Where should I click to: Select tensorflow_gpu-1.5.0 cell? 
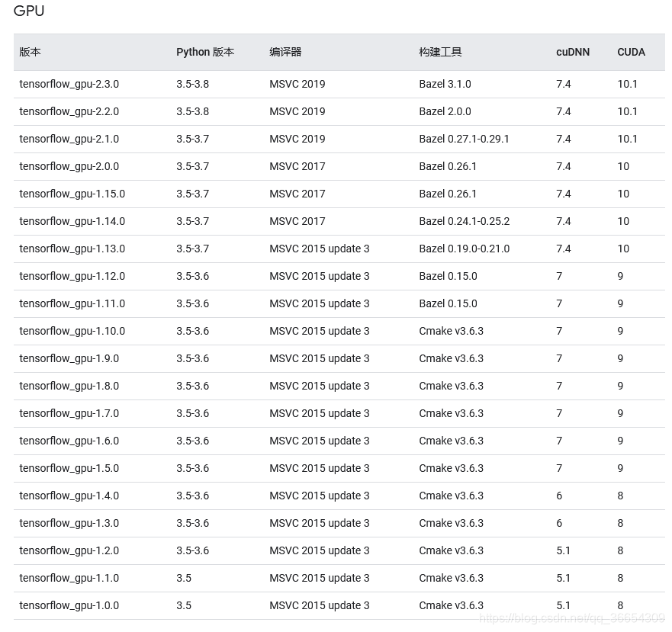point(69,468)
